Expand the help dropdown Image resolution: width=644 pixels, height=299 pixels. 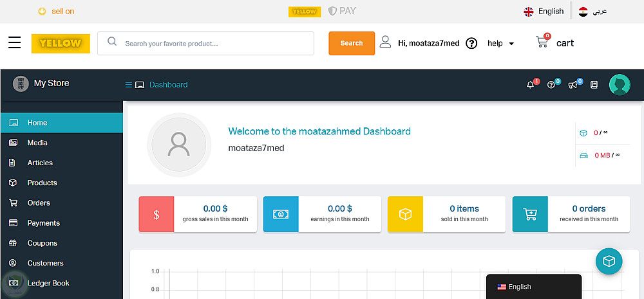tap(500, 43)
